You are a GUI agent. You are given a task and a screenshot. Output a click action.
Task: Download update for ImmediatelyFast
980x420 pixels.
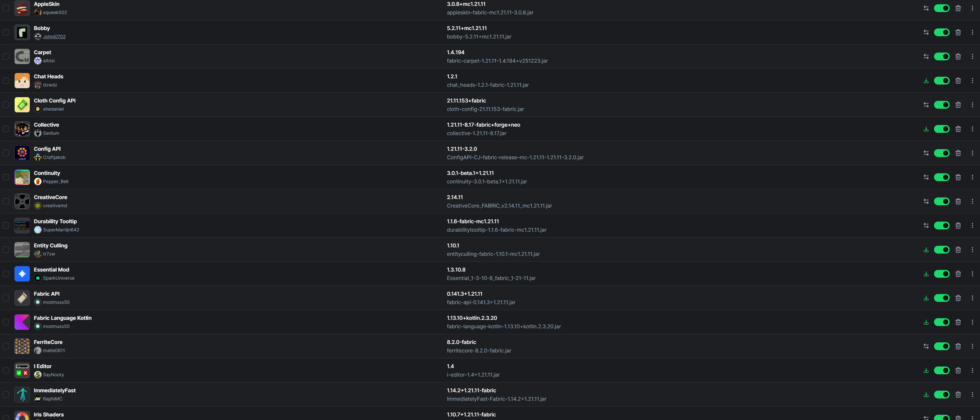point(926,395)
